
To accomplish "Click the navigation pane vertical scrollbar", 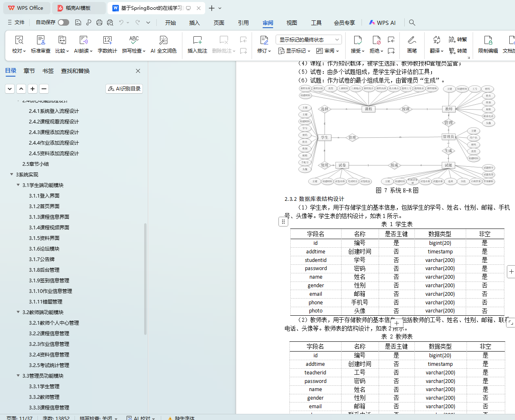I will click(x=145, y=279).
